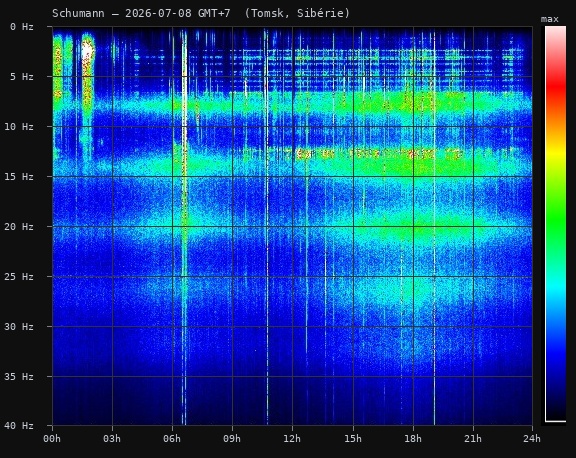Screen dimensions: 576x458
Task: Click the '24h' time label
Action: coord(532,439)
